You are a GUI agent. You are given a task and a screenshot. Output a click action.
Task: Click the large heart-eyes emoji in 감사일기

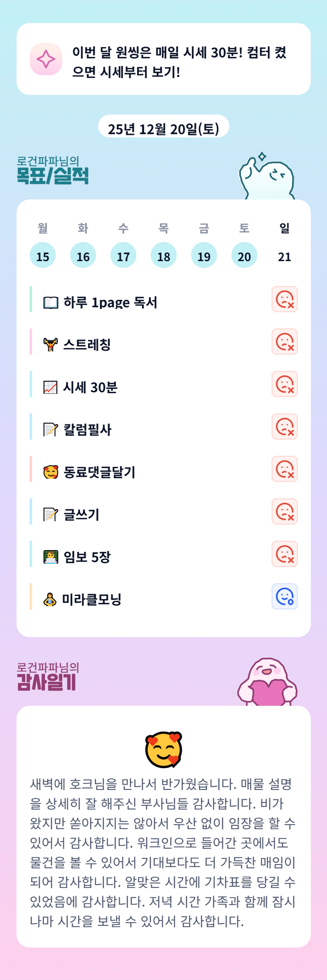click(164, 749)
